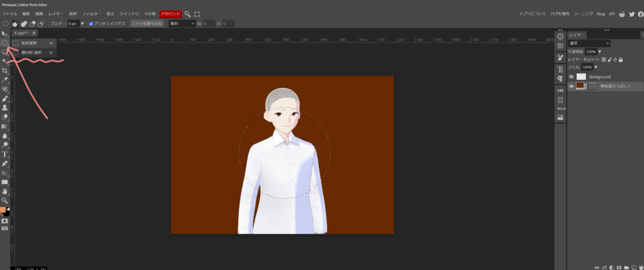Click the アカウント button
Screen dimensions: 644x270
(170, 13)
